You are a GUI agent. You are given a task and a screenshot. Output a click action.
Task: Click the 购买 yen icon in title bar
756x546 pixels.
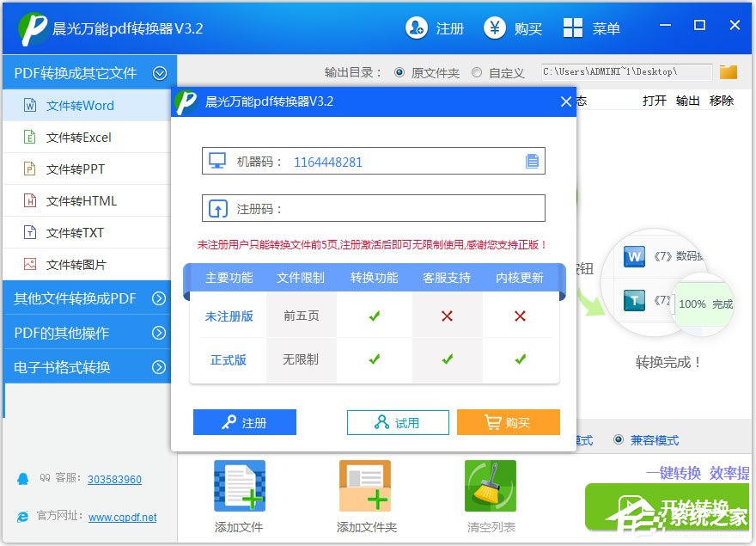[495, 28]
